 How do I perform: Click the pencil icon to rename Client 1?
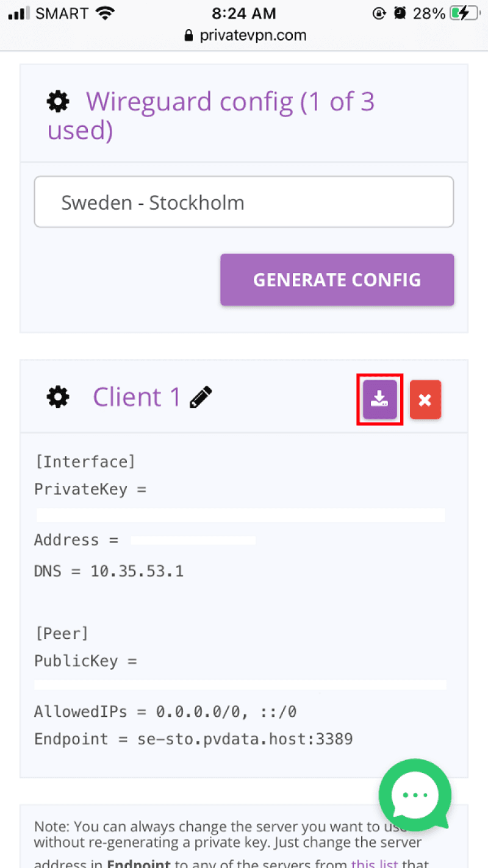tap(201, 397)
